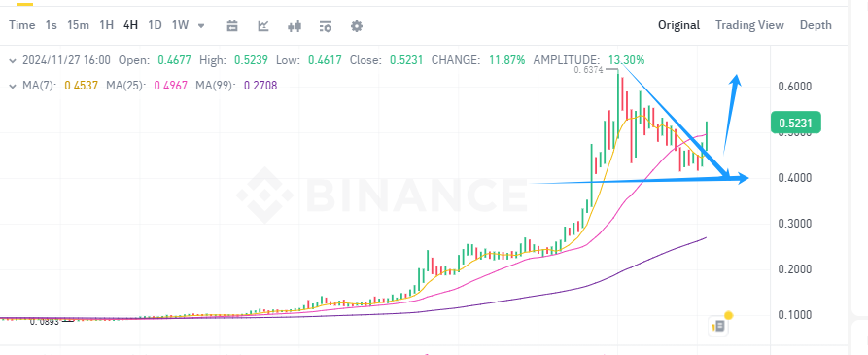Select the Original chart tab

pos(678,25)
